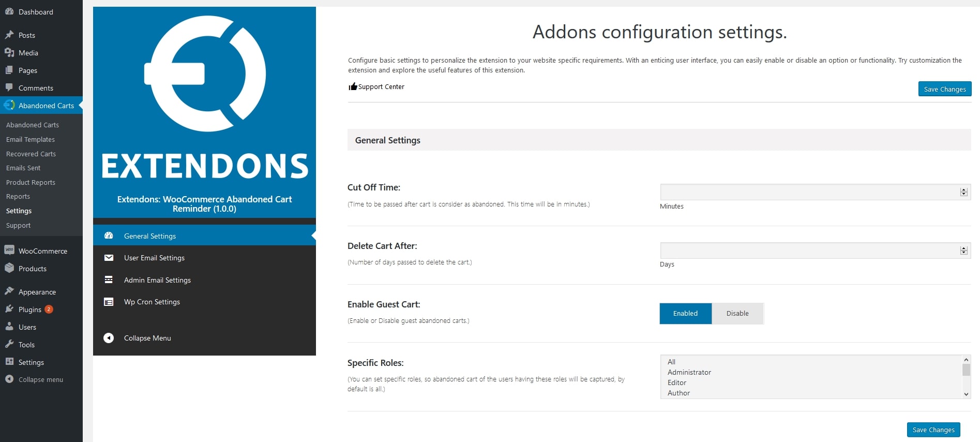Open the Support Center link

(381, 86)
